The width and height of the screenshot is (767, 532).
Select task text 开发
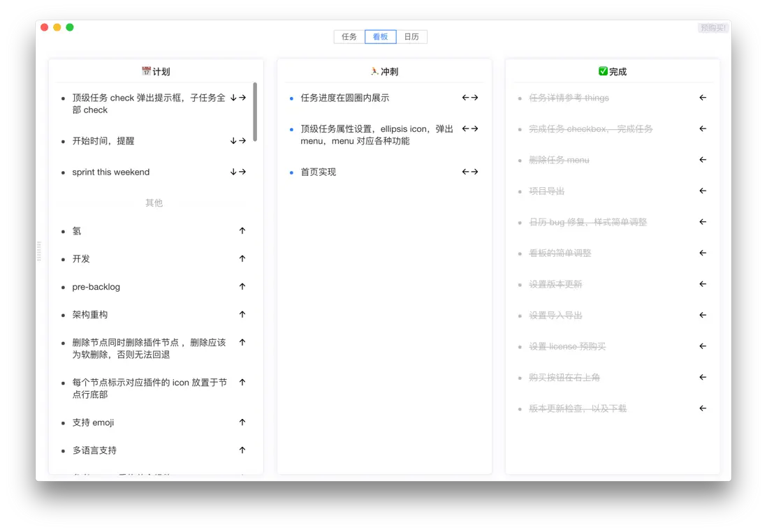point(81,258)
